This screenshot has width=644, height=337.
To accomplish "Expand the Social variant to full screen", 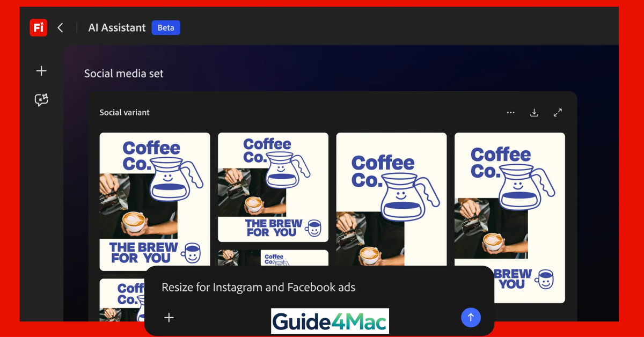I will [558, 113].
